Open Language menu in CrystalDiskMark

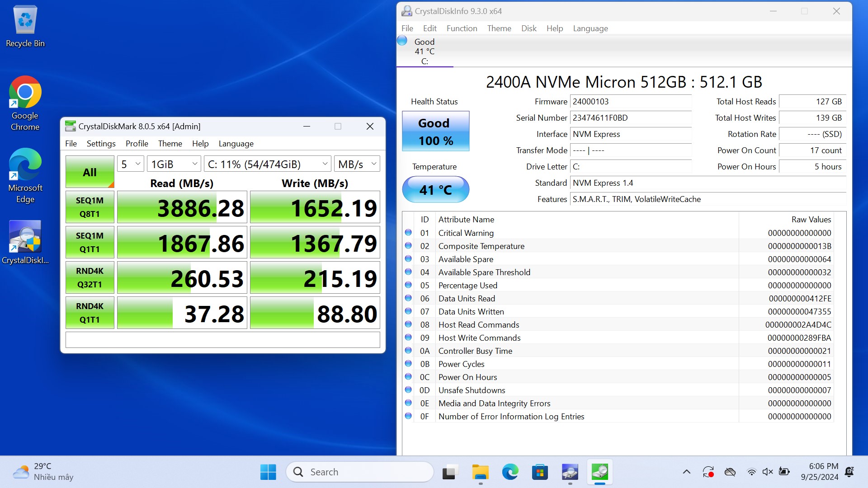point(236,143)
